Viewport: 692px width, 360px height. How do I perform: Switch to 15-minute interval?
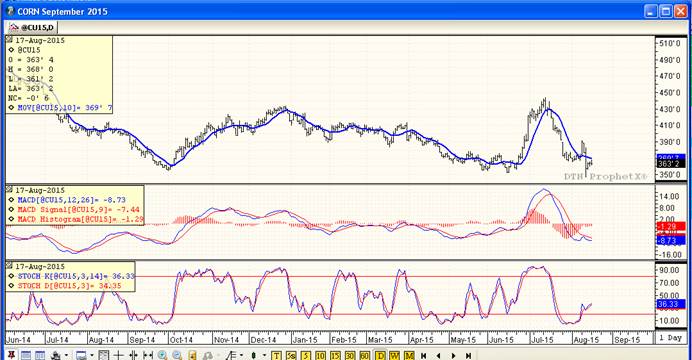coord(335,356)
